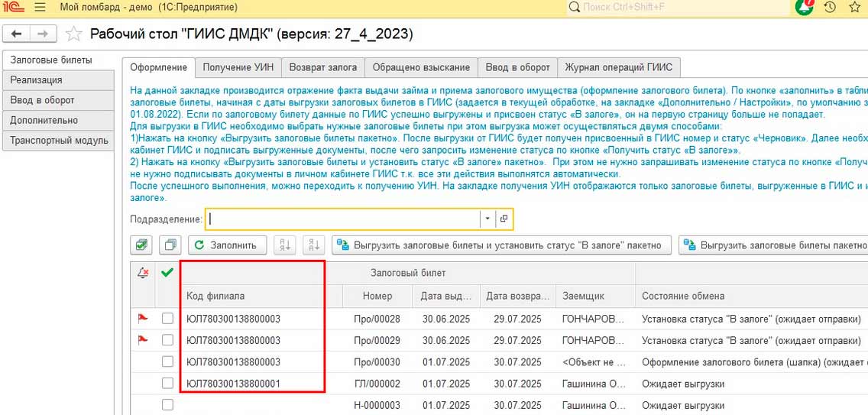Select ticket number ГЛ/000002
This screenshot has height=415, width=868.
[377, 384]
